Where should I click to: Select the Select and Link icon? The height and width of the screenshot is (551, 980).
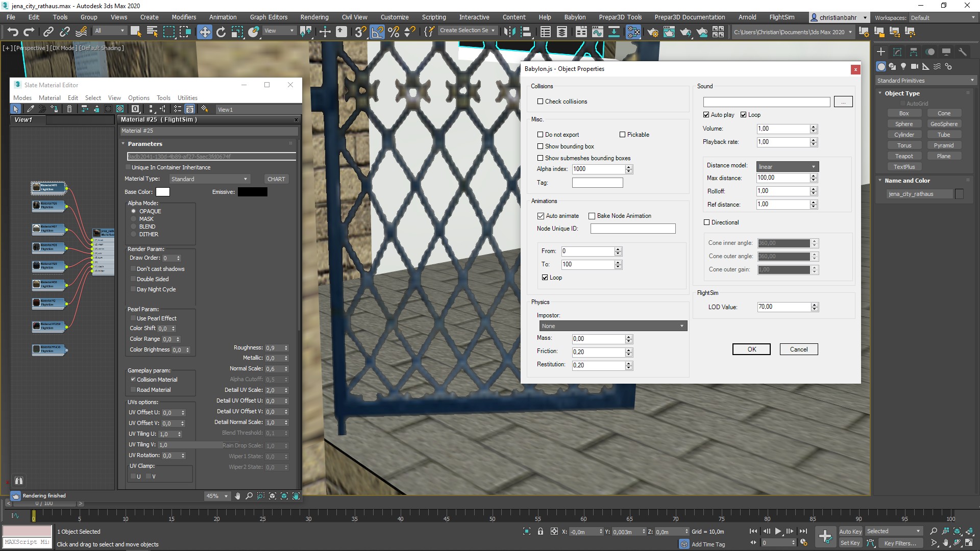(x=48, y=31)
